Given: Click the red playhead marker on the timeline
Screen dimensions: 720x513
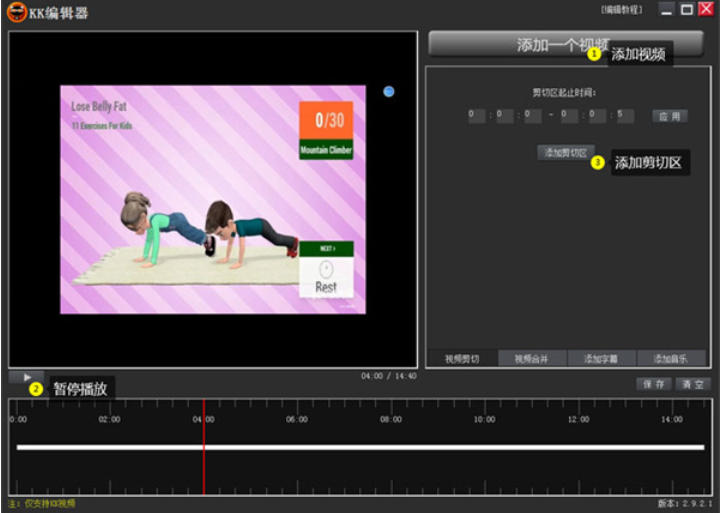Looking at the screenshot, I should coord(204,447).
